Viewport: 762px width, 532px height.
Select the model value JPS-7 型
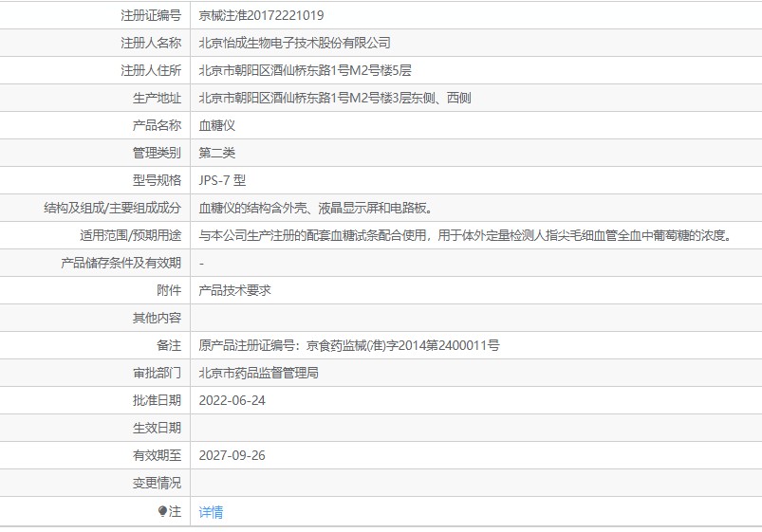click(x=222, y=180)
